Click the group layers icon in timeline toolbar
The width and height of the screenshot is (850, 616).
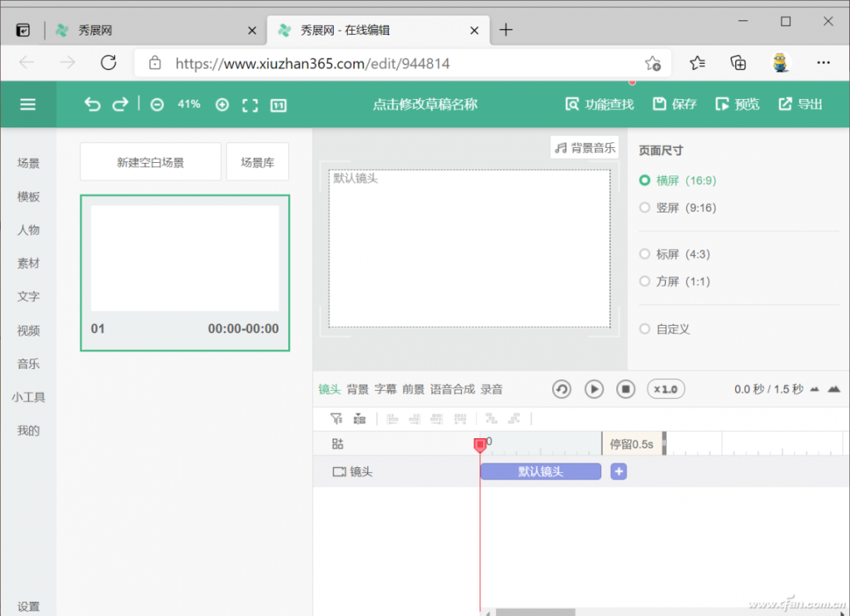coord(491,419)
